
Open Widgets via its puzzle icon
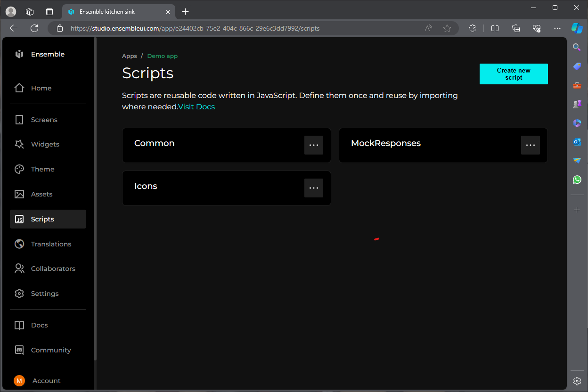pyautogui.click(x=19, y=144)
